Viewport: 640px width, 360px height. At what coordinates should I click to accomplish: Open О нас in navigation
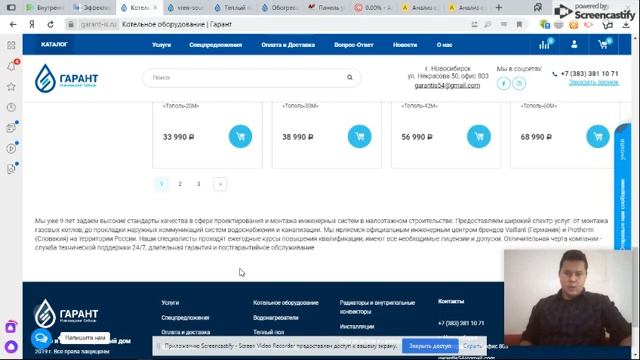pos(444,45)
